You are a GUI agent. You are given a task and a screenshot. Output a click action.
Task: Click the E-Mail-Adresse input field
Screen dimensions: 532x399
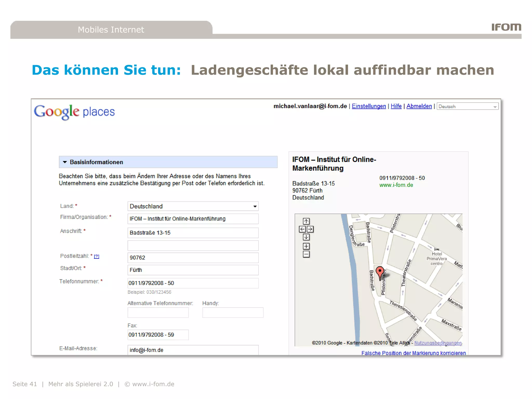[193, 350]
